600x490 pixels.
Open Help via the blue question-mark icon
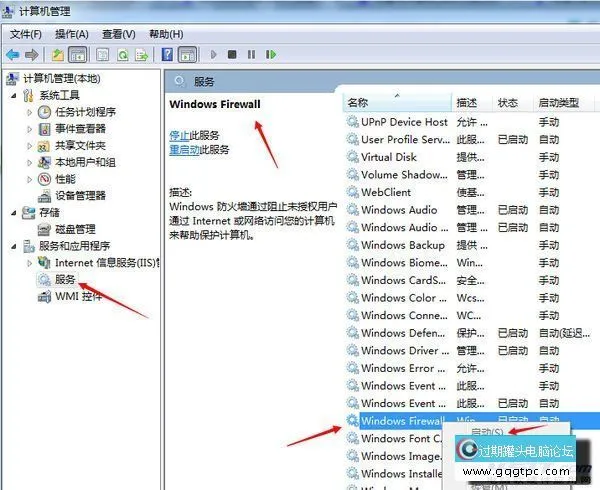pos(167,55)
